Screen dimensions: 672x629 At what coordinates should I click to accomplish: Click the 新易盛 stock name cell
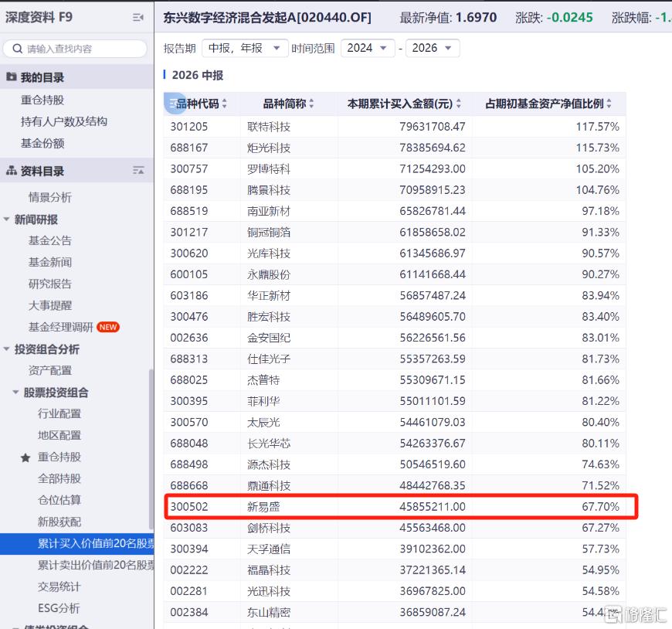[x=263, y=507]
